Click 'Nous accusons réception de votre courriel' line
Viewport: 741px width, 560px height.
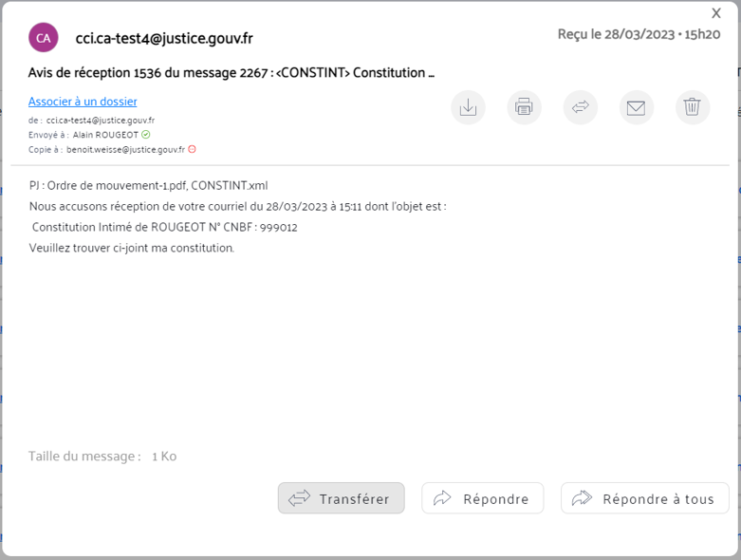tap(238, 207)
